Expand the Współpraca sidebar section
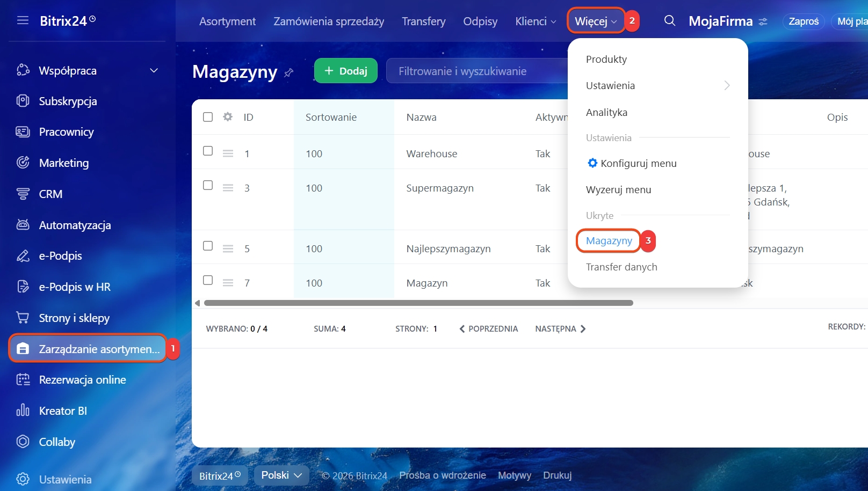Viewport: 868px width, 491px height. tap(154, 71)
